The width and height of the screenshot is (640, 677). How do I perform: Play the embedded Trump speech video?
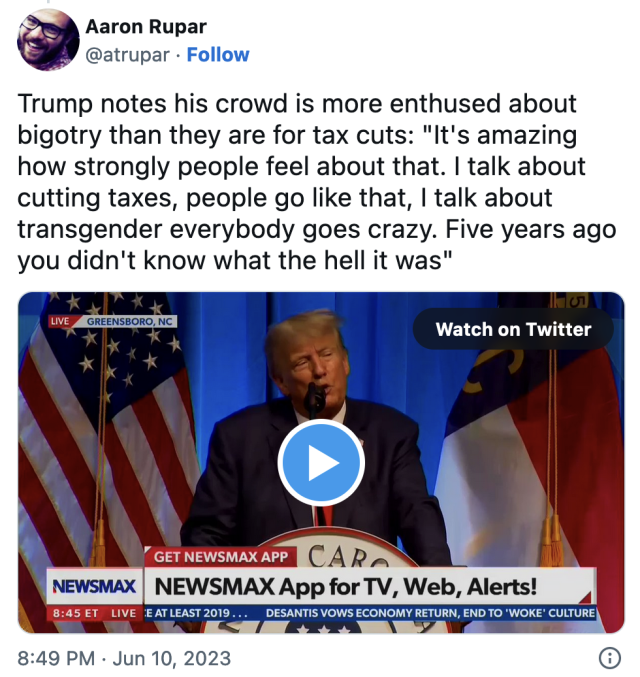coord(321,462)
